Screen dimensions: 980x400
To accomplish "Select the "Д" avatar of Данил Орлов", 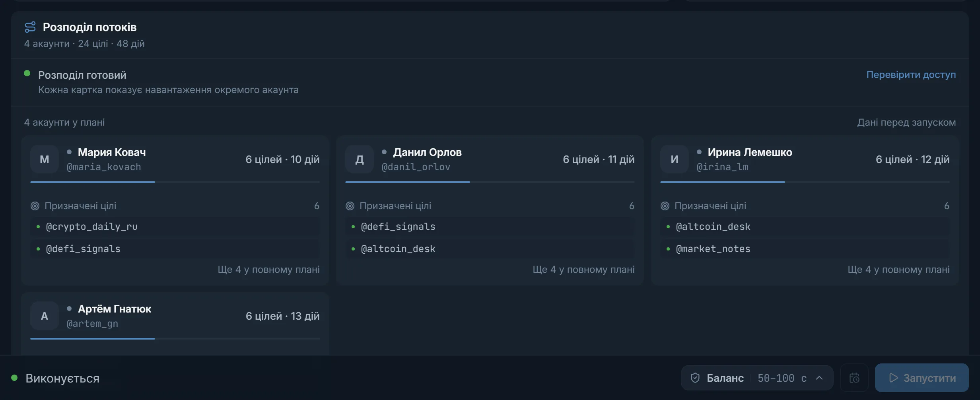I will click(x=360, y=159).
